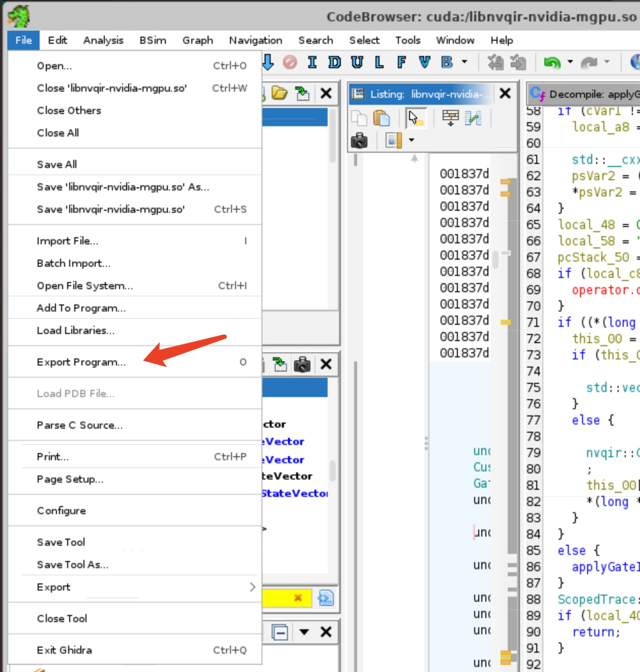Click the collapse-all icon in bottom panel
Screen dimensions: 640x672
tap(280, 632)
